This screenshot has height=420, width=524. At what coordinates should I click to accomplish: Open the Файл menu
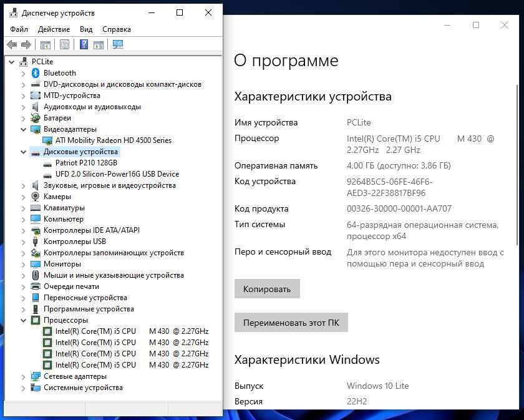(19, 29)
